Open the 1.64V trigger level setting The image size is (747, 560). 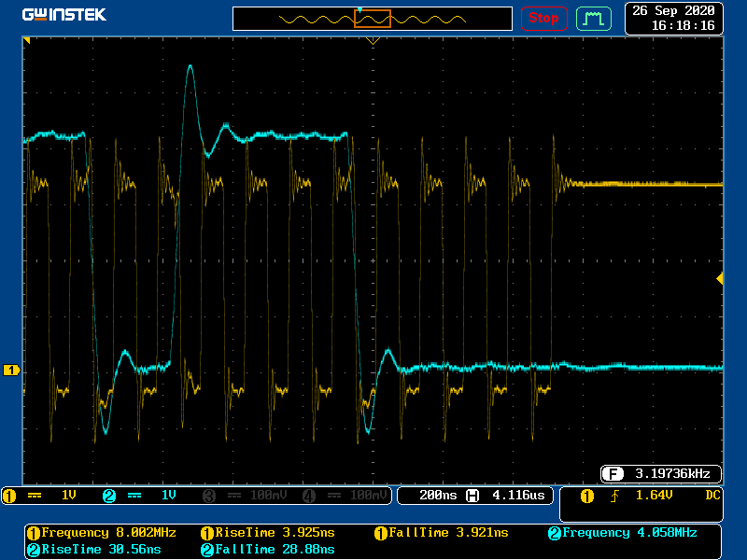click(x=654, y=495)
